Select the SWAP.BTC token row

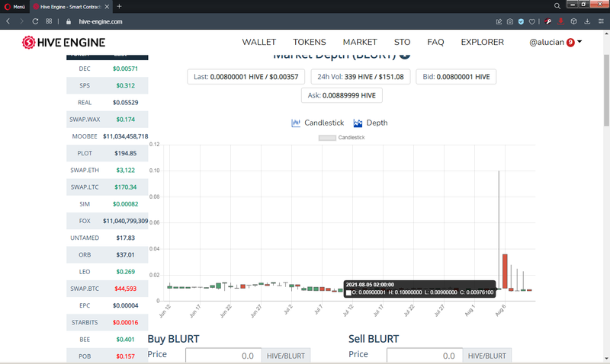tap(107, 289)
